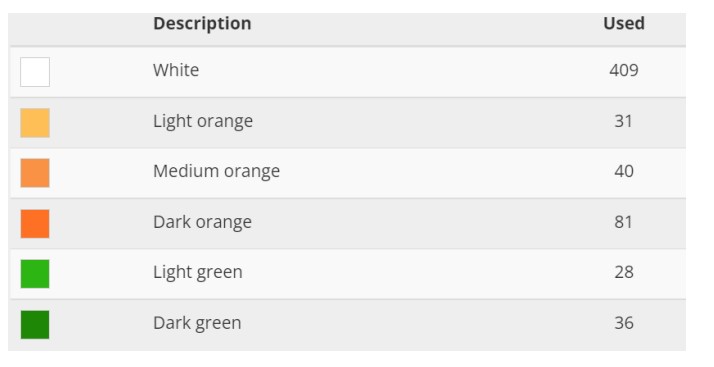Select the Dark orange description label
This screenshot has height=367, width=714.
203,222
